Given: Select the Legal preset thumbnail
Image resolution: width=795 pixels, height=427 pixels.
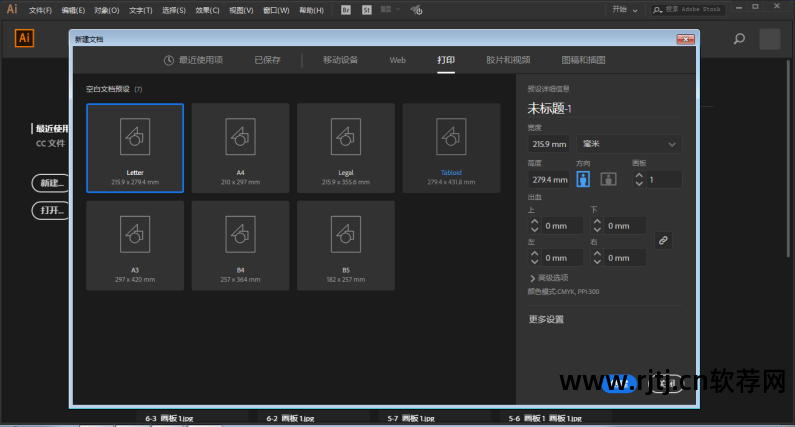Looking at the screenshot, I should (x=346, y=148).
